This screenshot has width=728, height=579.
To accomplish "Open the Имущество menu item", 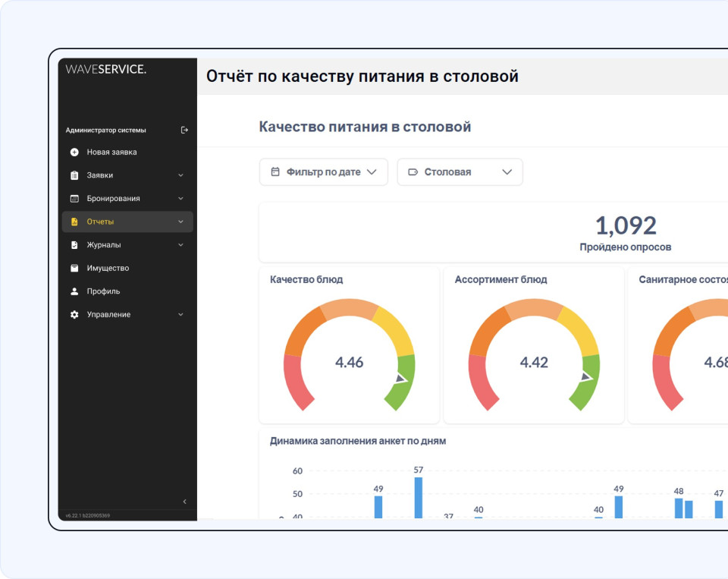I will (x=108, y=268).
